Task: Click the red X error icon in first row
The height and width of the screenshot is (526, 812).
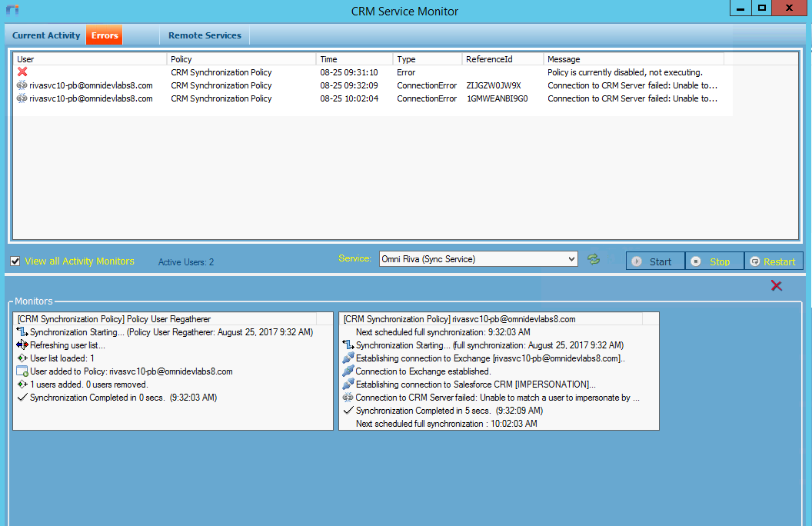Action: 22,72
